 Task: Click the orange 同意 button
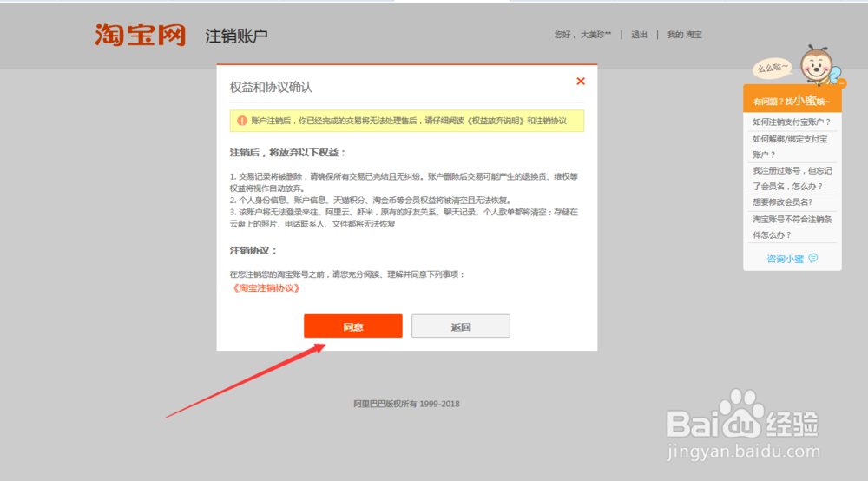tap(352, 326)
